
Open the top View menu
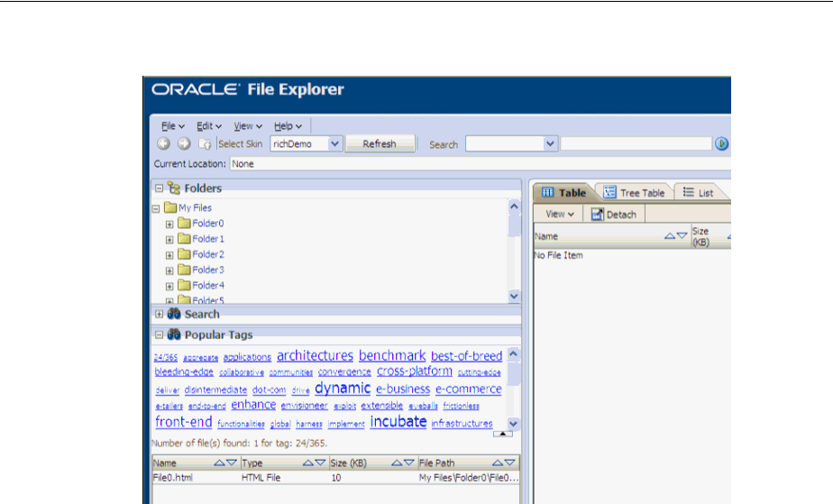pos(248,126)
